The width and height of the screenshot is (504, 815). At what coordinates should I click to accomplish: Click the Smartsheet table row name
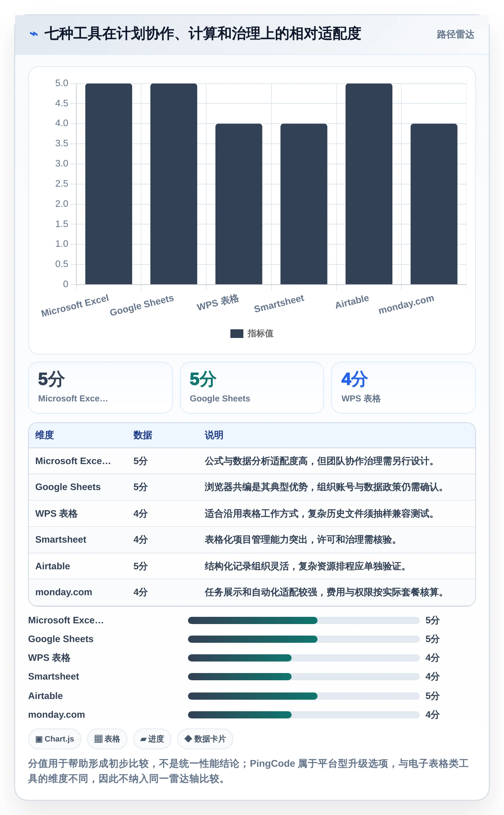[x=61, y=540]
